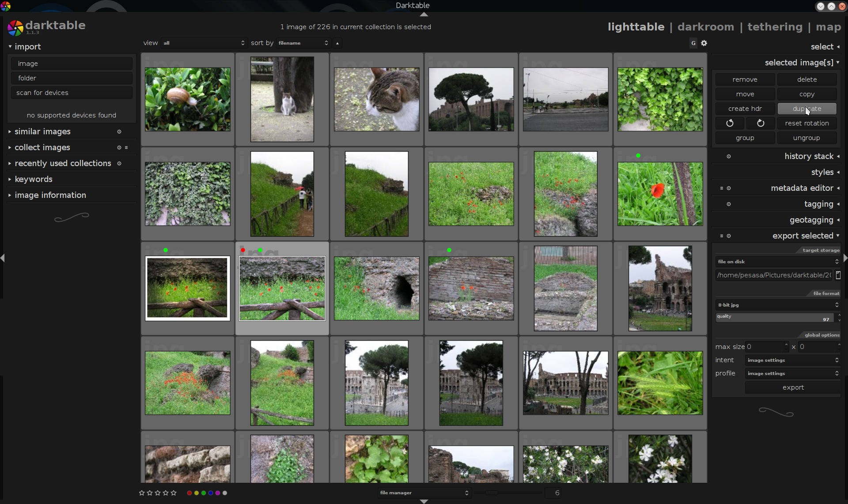The height and width of the screenshot is (504, 848).
Task: Expand image information module
Action: [x=50, y=195]
